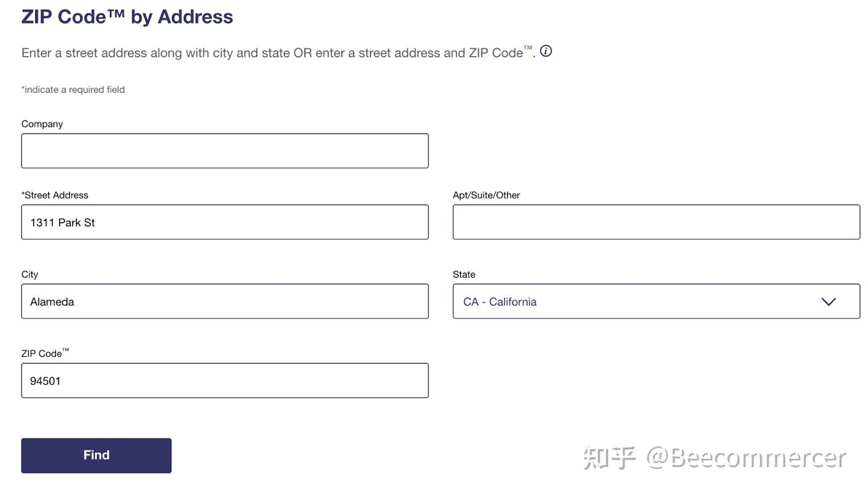Focus the empty Apt/Suite/Other input field

(656, 222)
